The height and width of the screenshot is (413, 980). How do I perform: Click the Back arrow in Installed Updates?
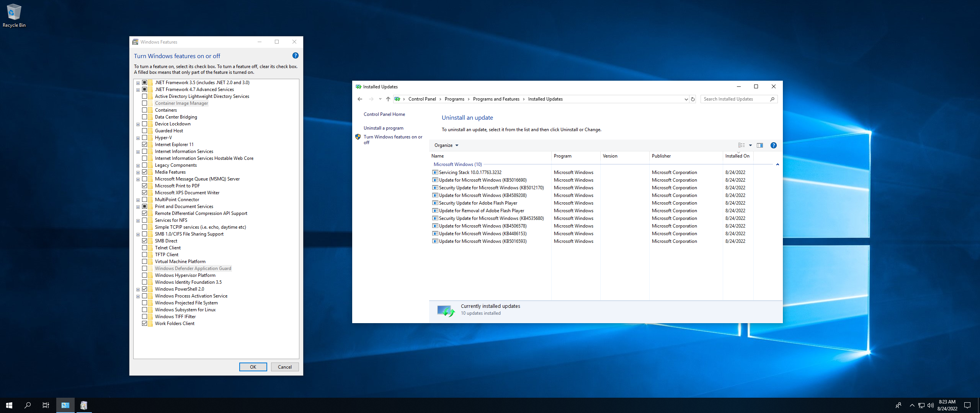pyautogui.click(x=360, y=99)
